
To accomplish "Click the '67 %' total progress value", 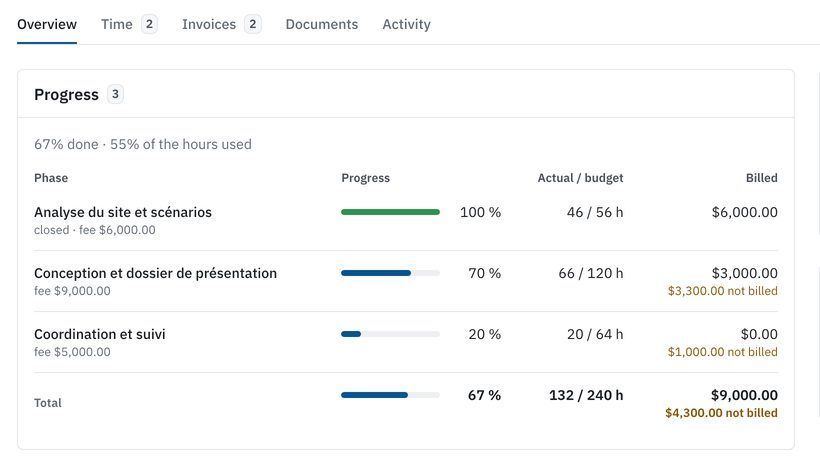I will coord(484,395).
